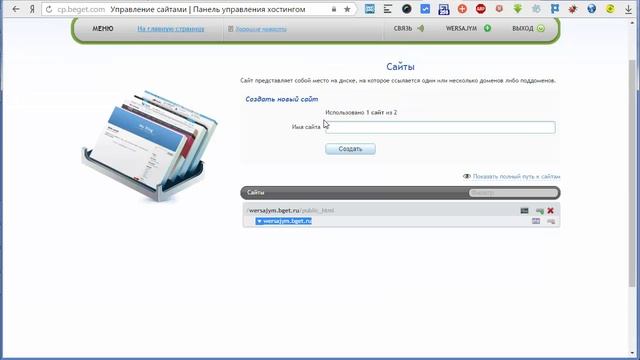Show full path to sites link

tap(516, 176)
